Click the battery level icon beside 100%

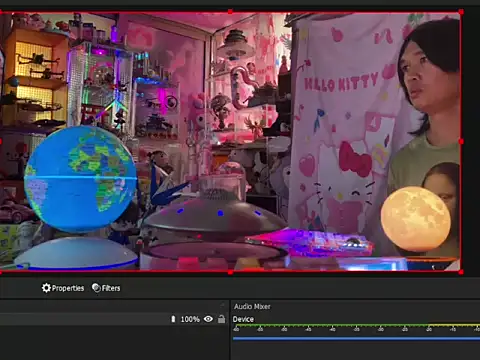pos(173,319)
